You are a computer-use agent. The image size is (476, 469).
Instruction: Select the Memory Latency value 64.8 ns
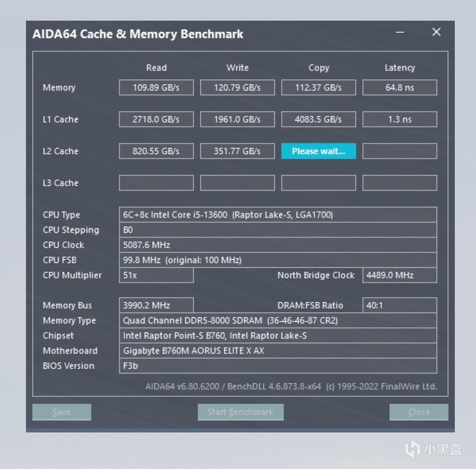(400, 87)
